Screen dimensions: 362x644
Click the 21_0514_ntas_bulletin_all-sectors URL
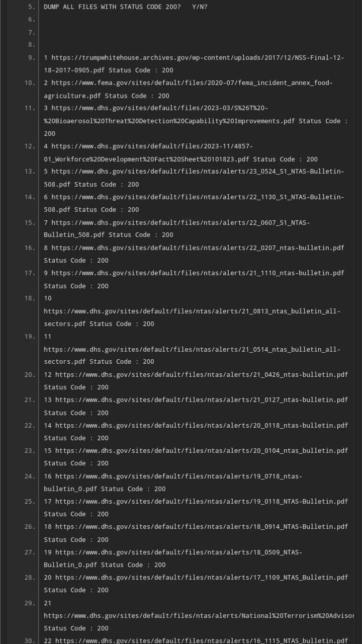pos(192,349)
